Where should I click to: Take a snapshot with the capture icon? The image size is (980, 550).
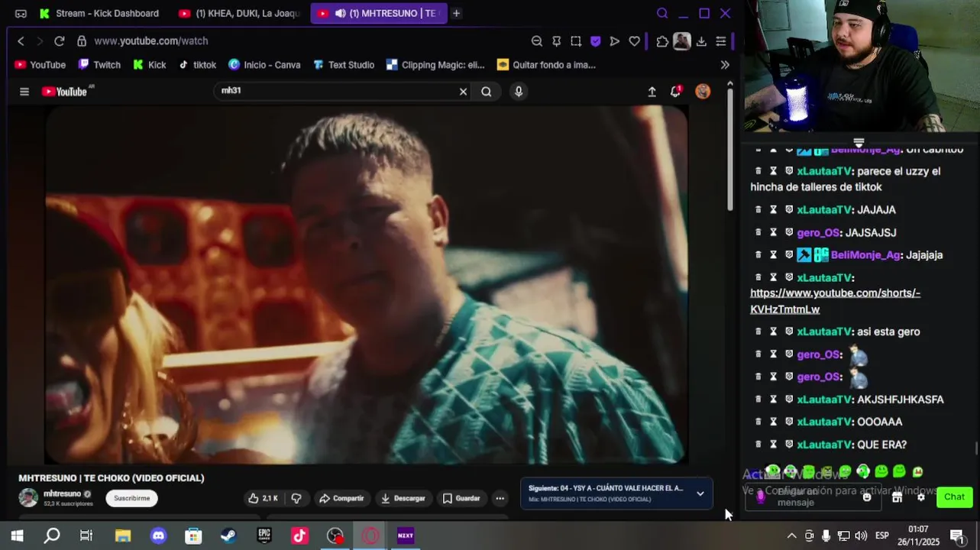[576, 41]
